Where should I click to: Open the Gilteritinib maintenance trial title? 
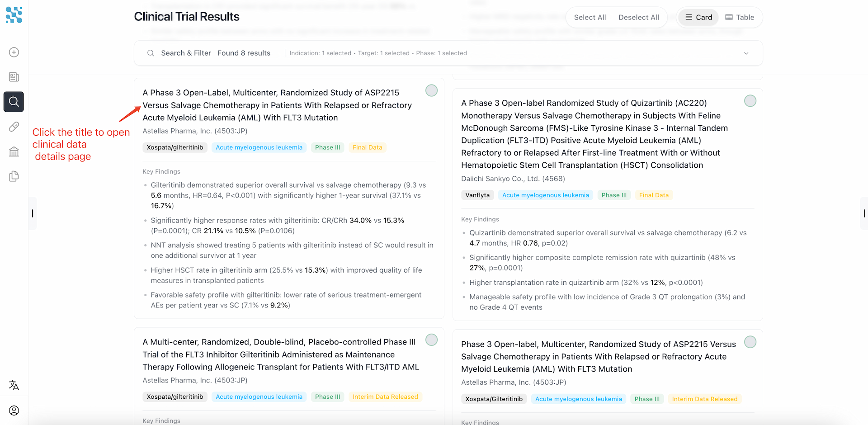pos(281,354)
